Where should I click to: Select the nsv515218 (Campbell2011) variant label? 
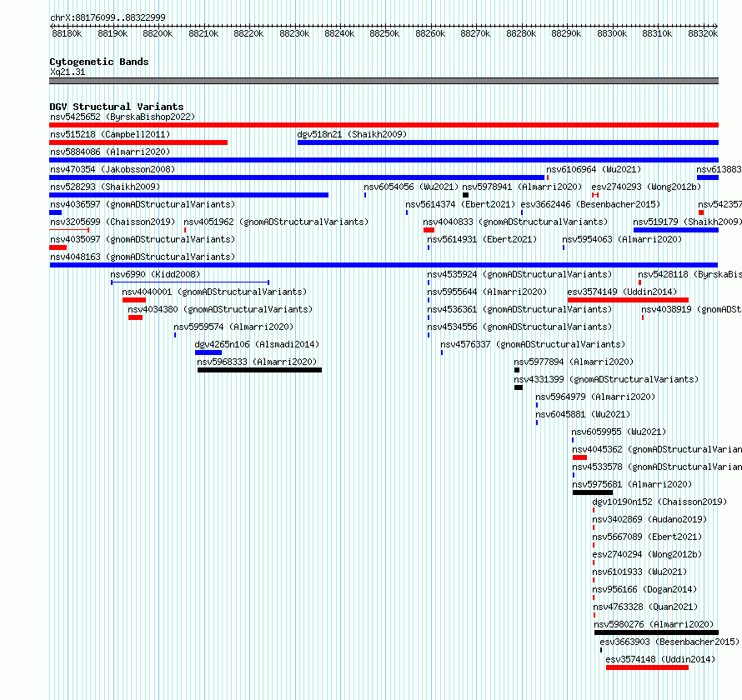click(110, 134)
